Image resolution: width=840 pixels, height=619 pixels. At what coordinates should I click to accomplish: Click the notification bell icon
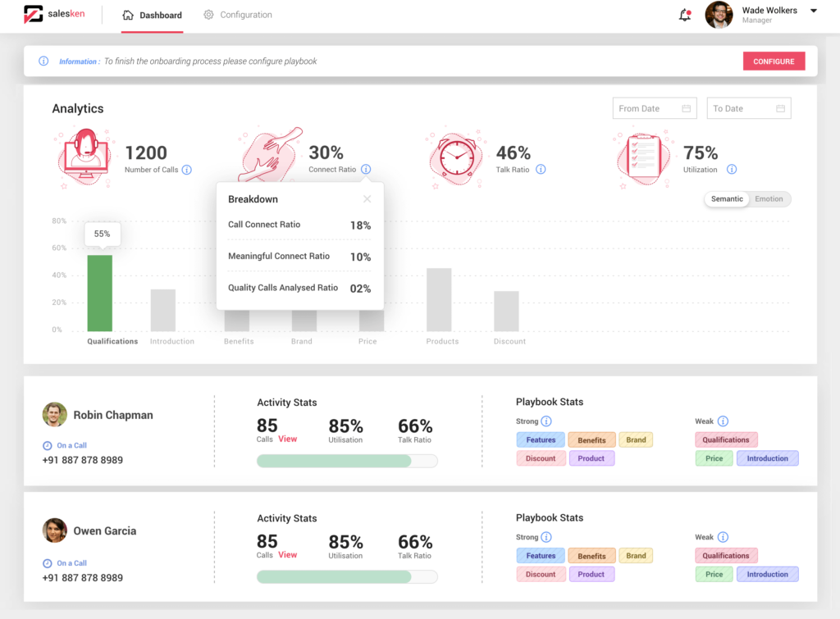(x=685, y=14)
